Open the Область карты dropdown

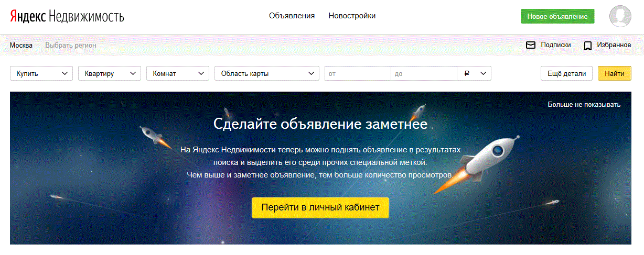(x=267, y=73)
